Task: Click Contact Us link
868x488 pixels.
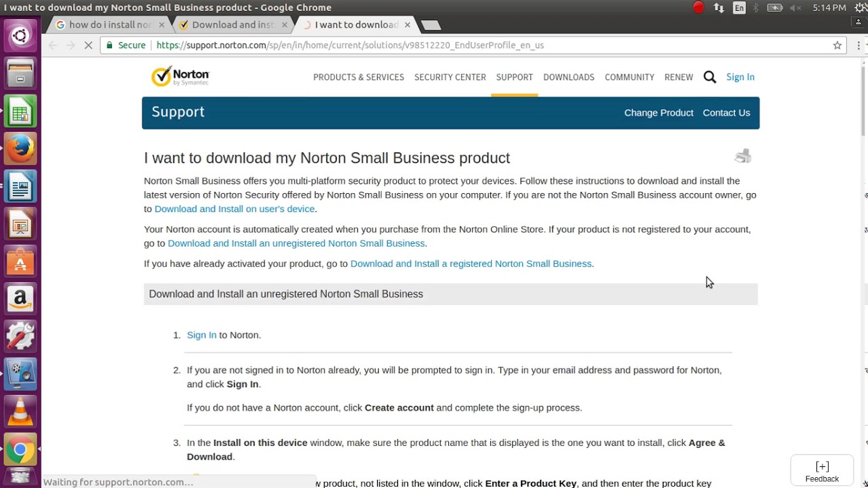Action: pos(726,113)
